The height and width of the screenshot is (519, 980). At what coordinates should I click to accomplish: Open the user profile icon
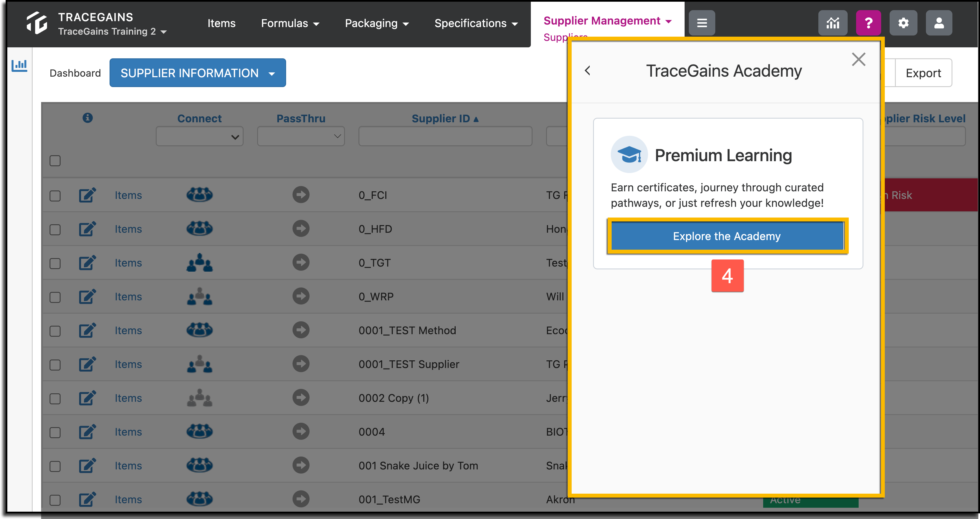[x=939, y=23]
